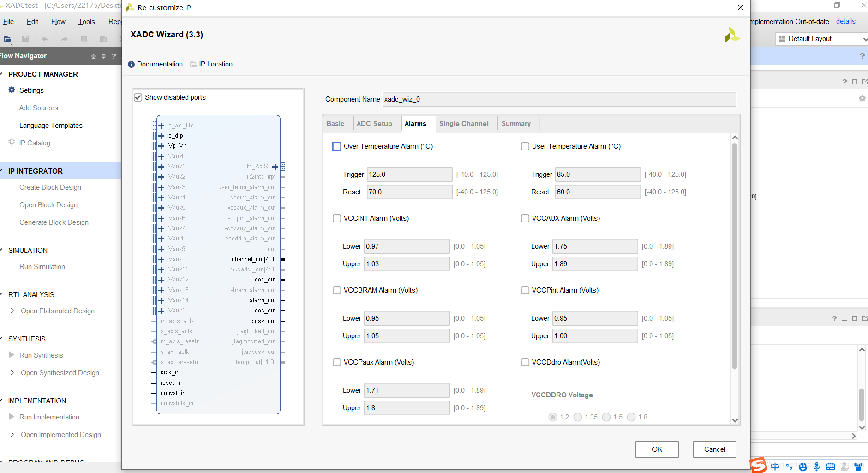Collapse all in Flow Navigator header

click(93, 56)
